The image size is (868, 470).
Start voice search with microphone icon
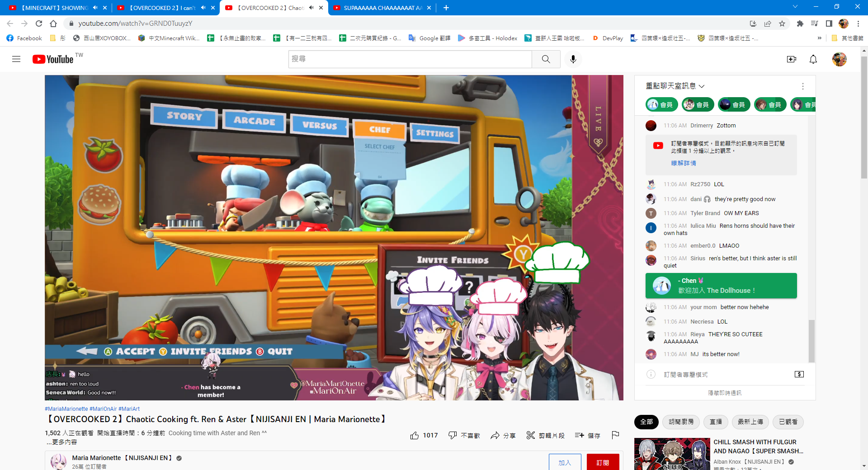coord(573,59)
